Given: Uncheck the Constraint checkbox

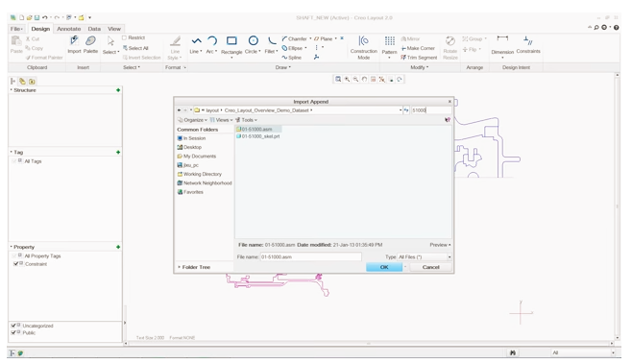Looking at the screenshot, I should tap(15, 263).
